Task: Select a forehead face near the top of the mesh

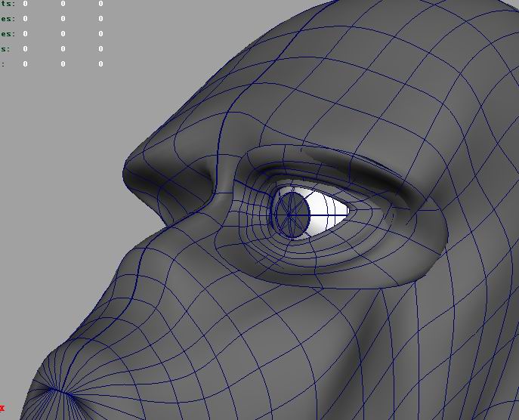Action: (x=340, y=60)
